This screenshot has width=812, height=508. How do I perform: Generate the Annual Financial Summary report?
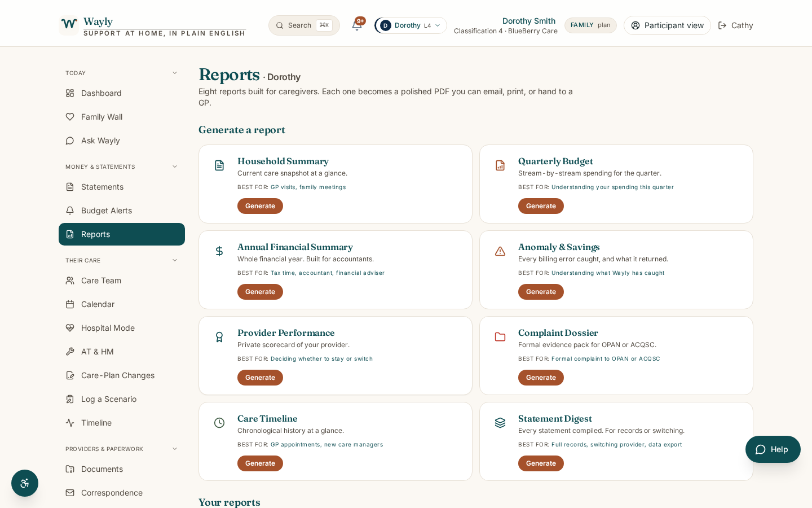click(260, 292)
